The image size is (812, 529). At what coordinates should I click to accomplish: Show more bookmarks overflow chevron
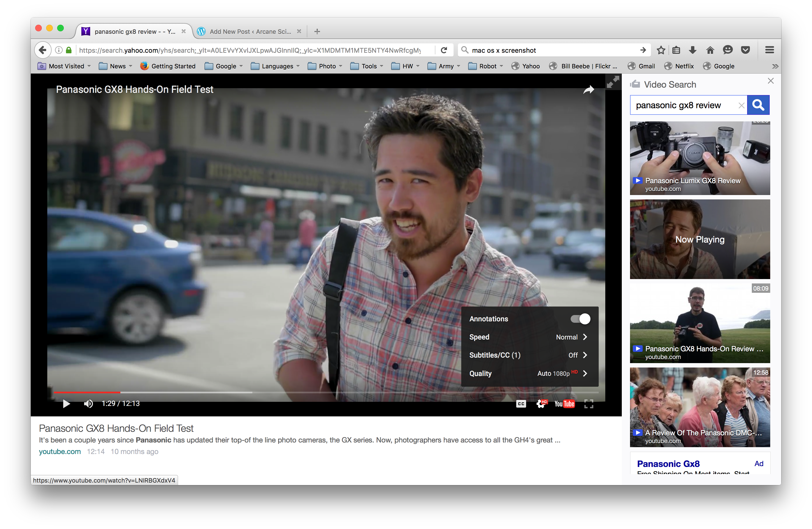775,66
